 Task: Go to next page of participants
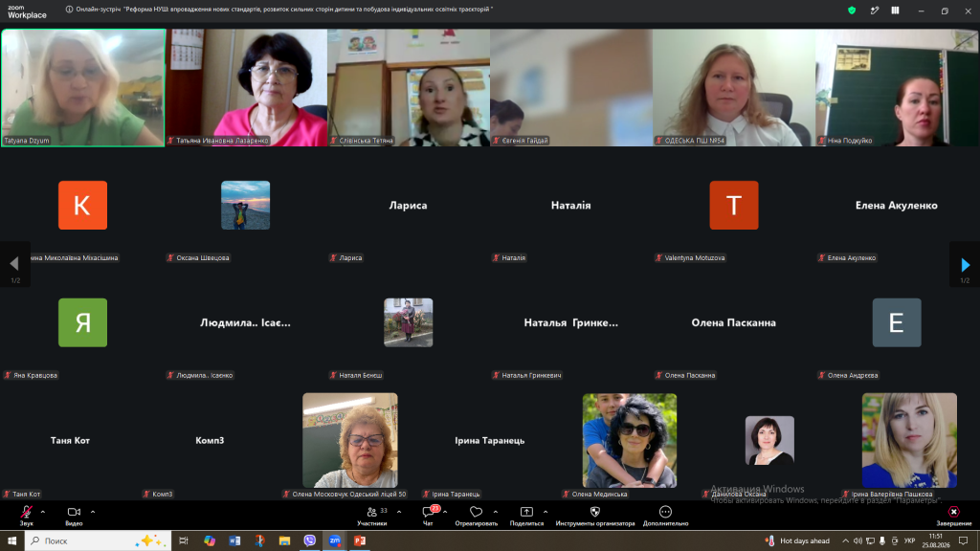(965, 265)
